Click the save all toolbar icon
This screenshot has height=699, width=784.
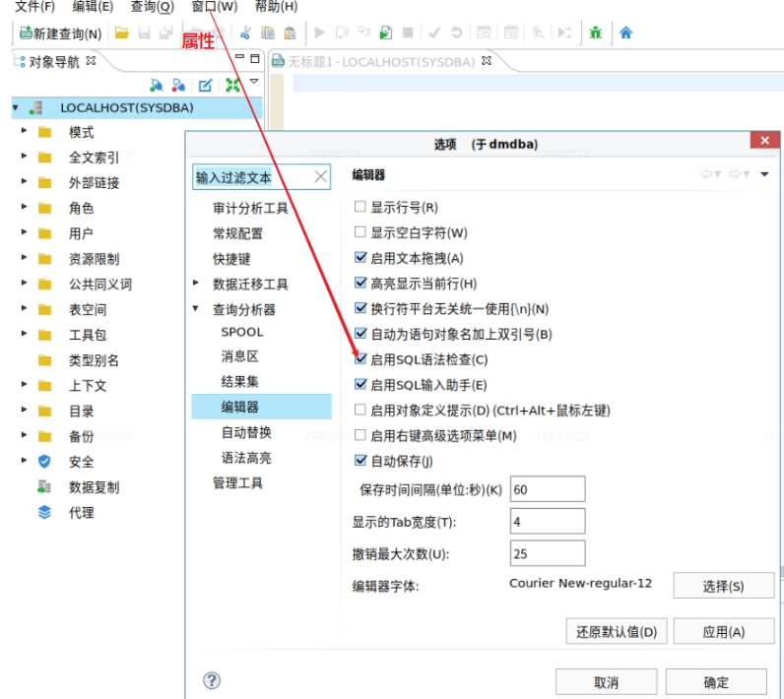(166, 32)
